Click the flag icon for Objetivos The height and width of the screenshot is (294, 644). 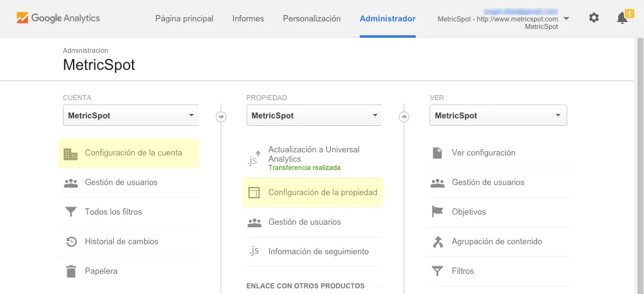(438, 212)
